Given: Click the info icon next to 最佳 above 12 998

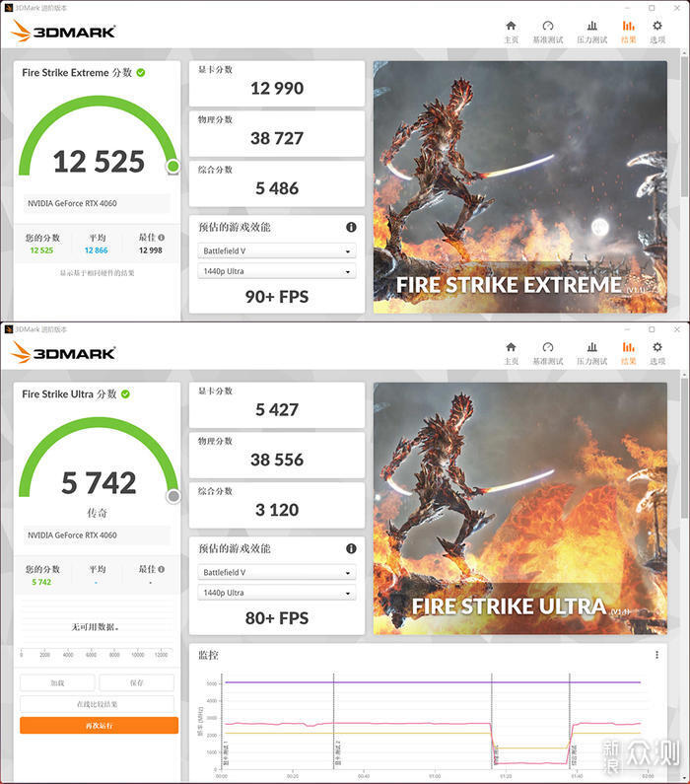Looking at the screenshot, I should point(162,238).
